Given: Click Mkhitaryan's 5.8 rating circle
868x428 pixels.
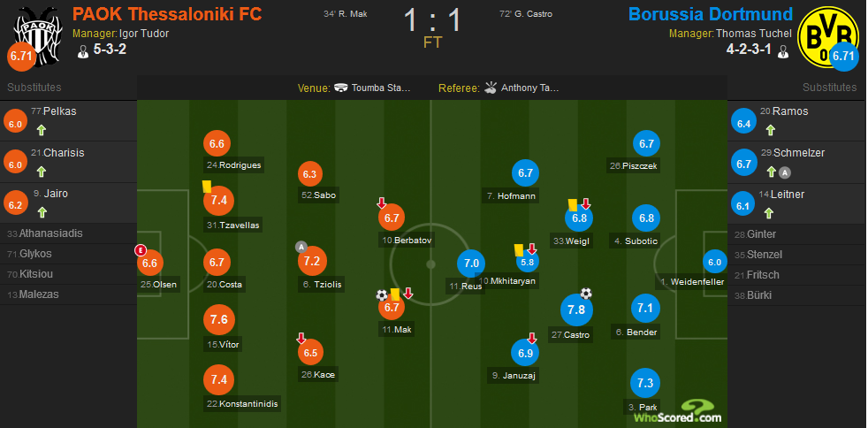Looking at the screenshot, I should [527, 263].
